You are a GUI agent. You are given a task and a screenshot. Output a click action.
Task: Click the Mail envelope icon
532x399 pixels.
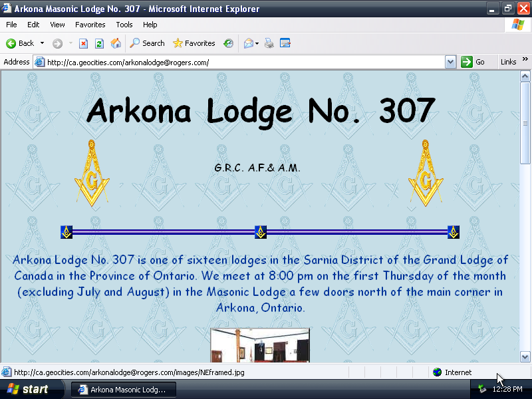[x=248, y=43]
